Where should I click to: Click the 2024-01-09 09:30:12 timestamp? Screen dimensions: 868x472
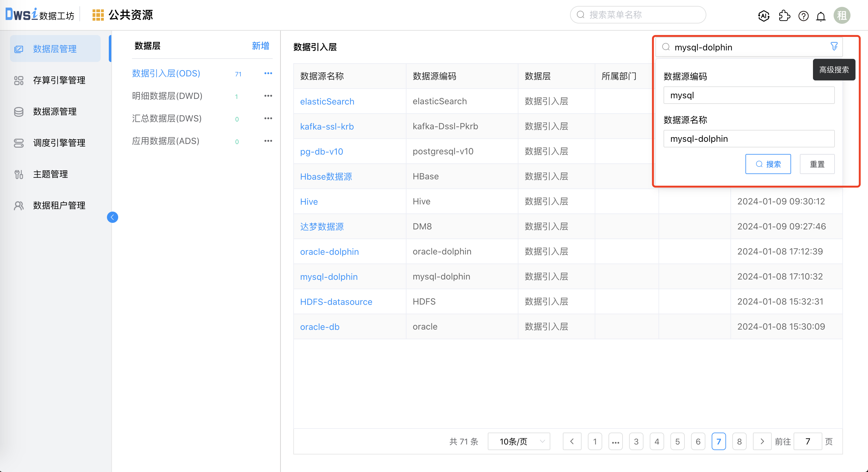coord(781,202)
